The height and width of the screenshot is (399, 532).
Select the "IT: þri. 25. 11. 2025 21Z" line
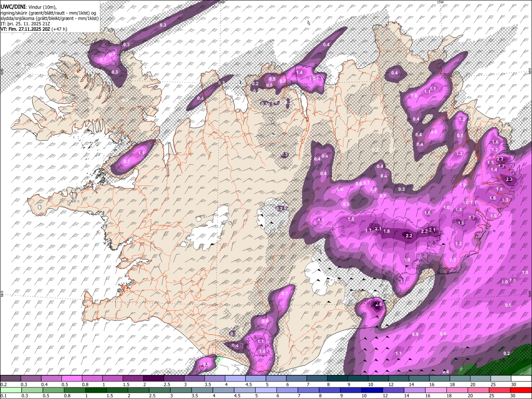(25, 24)
